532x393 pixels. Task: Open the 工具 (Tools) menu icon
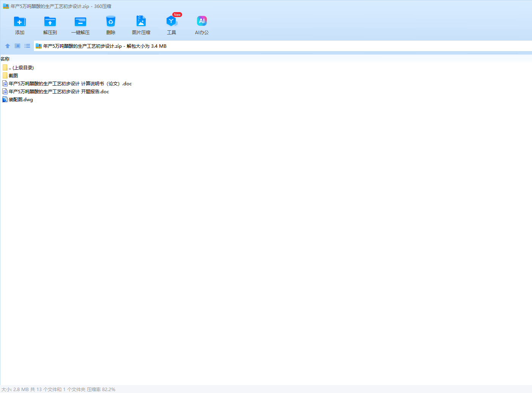tap(172, 25)
